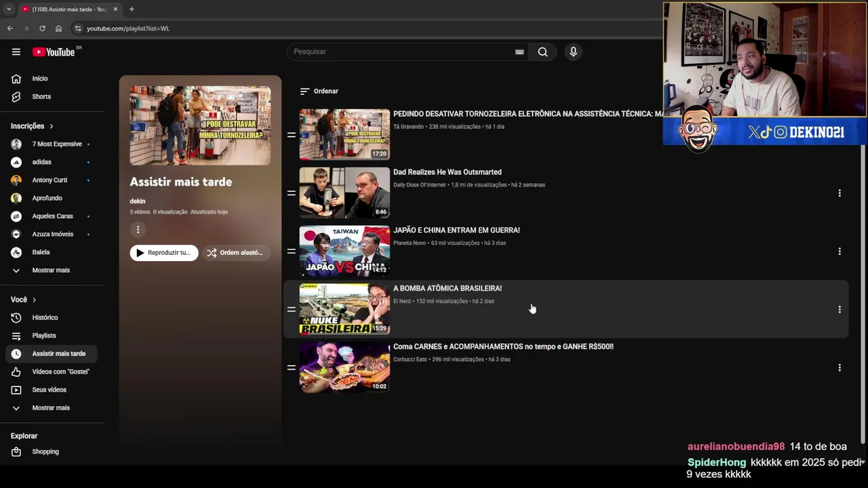
Task: Open the tornozeleira eletrônica video thumbnail
Action: point(344,134)
